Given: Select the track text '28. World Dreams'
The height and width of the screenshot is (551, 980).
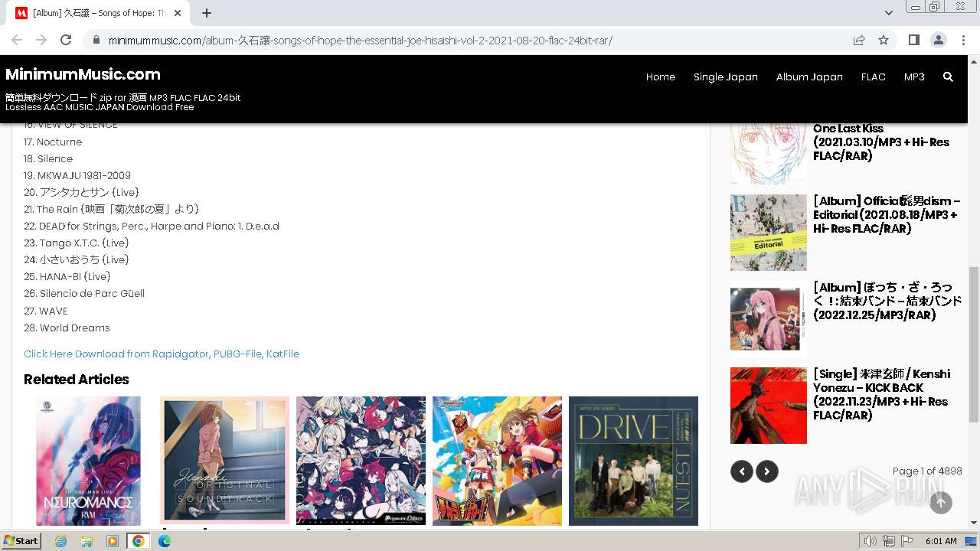Looking at the screenshot, I should coord(67,328).
